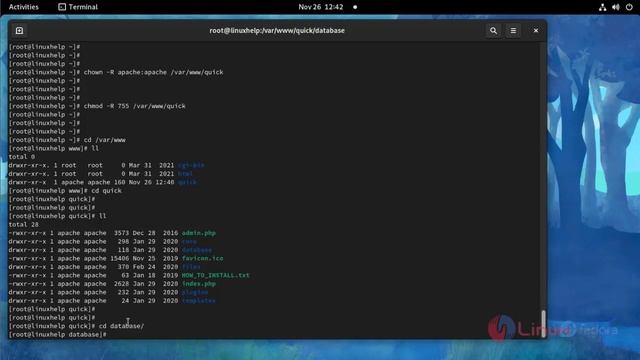Click the network status icon

coord(602,7)
